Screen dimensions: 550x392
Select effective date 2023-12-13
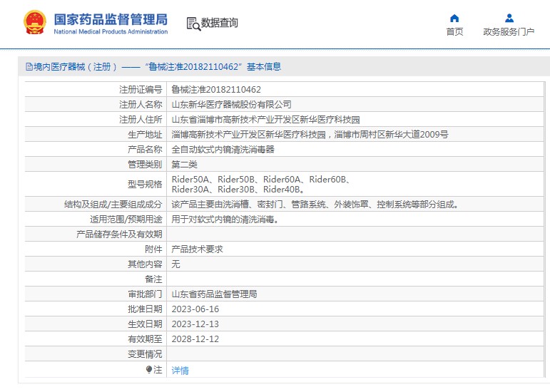click(195, 324)
